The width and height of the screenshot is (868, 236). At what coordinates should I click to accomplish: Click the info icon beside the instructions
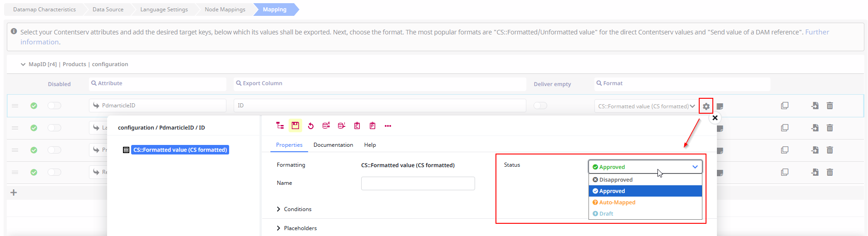(x=14, y=32)
